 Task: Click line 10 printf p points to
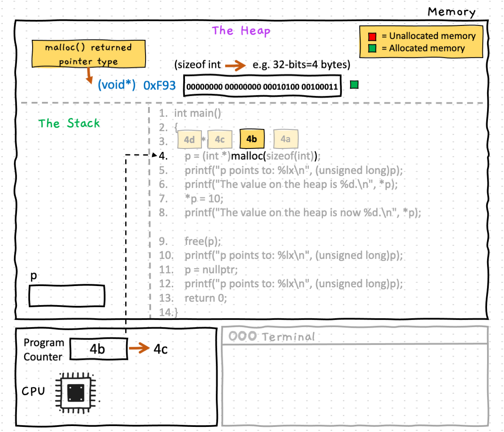[x=281, y=255]
